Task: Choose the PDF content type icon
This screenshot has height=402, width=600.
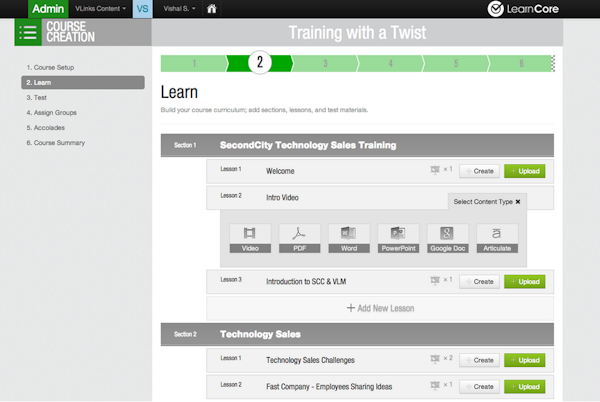Action: click(x=299, y=237)
